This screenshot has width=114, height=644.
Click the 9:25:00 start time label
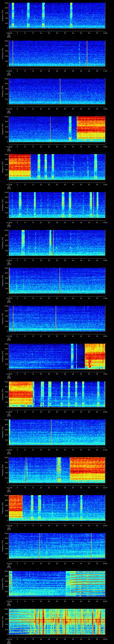pos(9,639)
